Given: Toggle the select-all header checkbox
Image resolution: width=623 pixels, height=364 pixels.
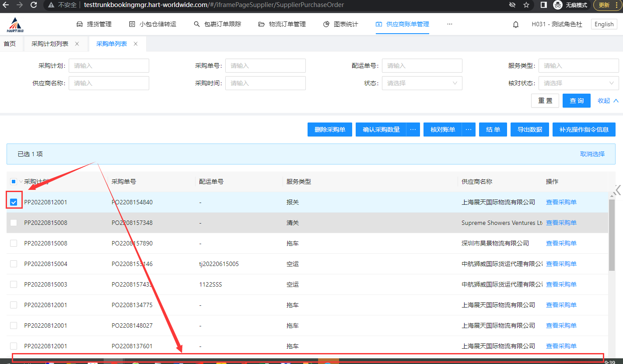Looking at the screenshot, I should (x=14, y=182).
